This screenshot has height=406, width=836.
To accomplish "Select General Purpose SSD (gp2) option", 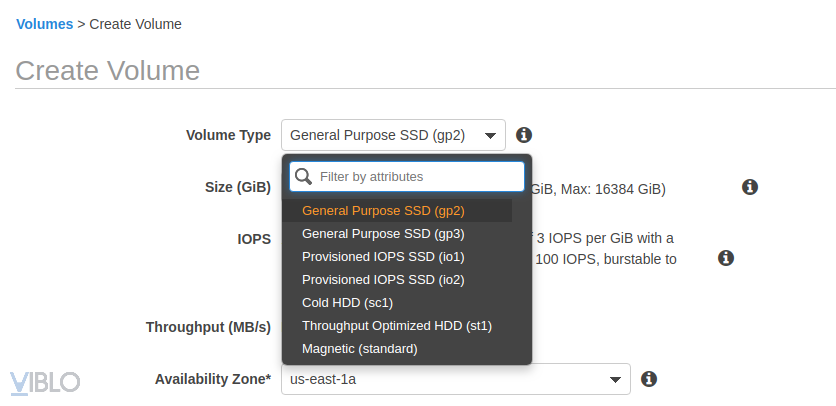I will coord(383,211).
